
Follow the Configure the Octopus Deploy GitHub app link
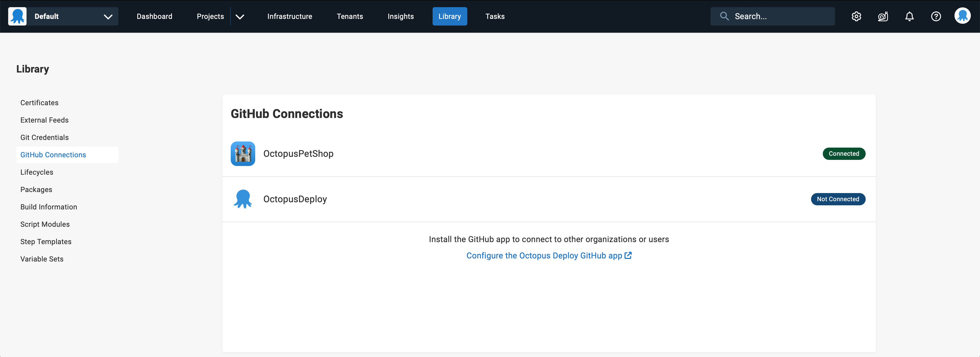(x=544, y=255)
